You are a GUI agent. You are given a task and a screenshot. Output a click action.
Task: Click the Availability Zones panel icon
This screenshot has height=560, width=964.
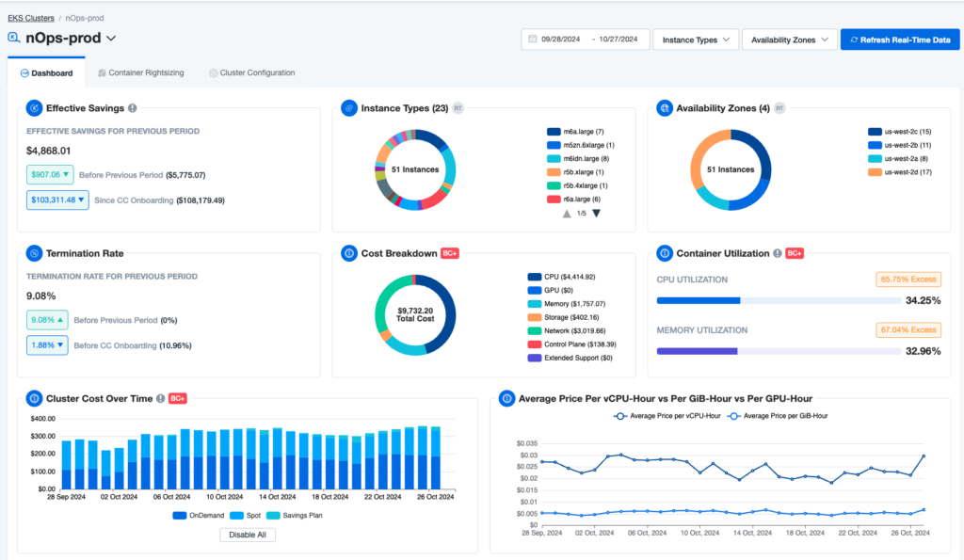[667, 108]
